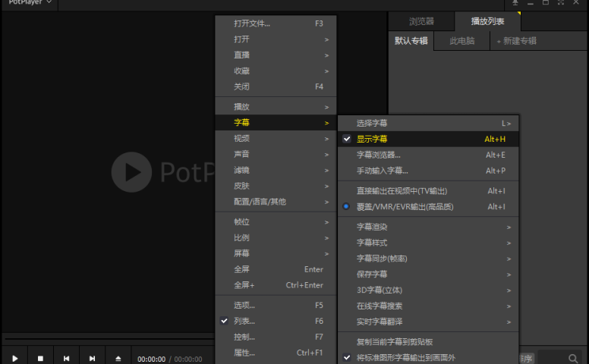Switch to the 播放列表 tab
Image resolution: width=589 pixels, height=364 pixels.
[487, 21]
